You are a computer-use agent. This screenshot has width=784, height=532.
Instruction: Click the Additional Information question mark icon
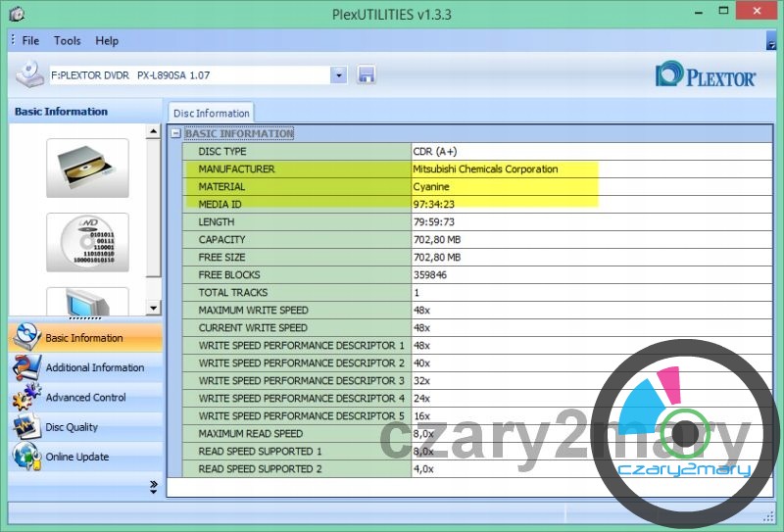tap(25, 367)
